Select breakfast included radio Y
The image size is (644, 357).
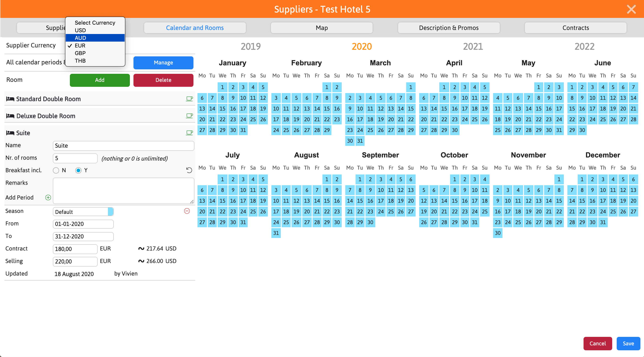tap(78, 170)
